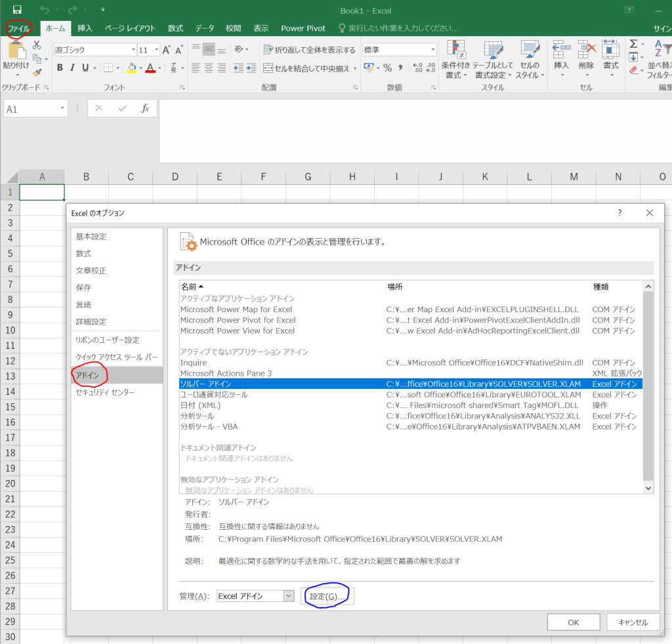Open the 管理 Excel アドイン combo box
The height and width of the screenshot is (644, 672).
(x=255, y=595)
